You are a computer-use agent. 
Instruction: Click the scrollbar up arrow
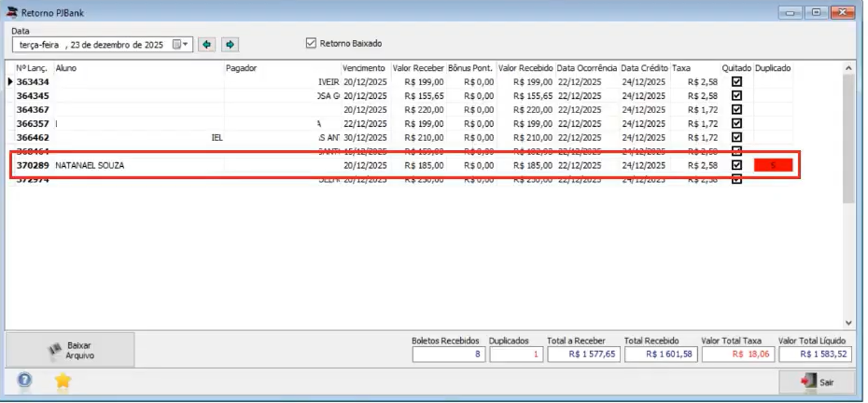pyautogui.click(x=848, y=67)
